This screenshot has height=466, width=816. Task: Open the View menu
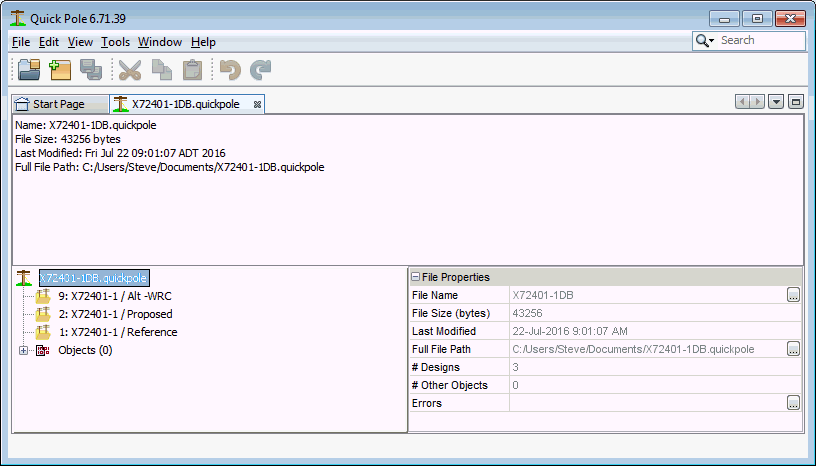coord(80,42)
